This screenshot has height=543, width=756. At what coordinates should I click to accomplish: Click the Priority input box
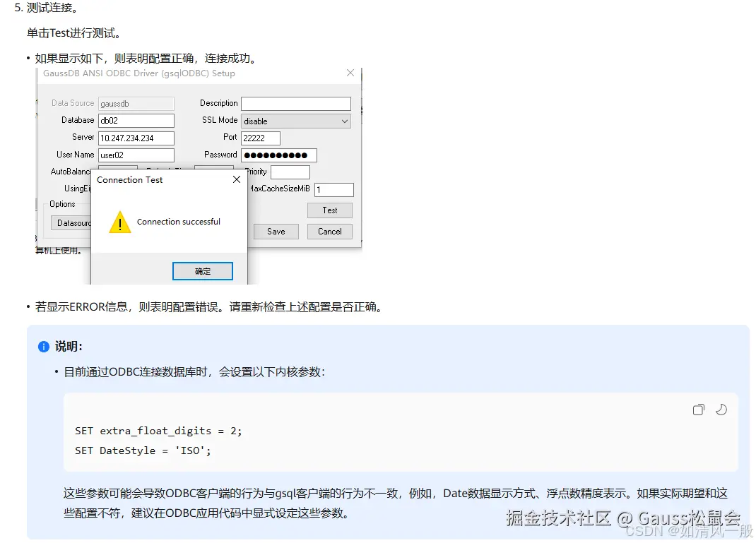tap(290, 172)
